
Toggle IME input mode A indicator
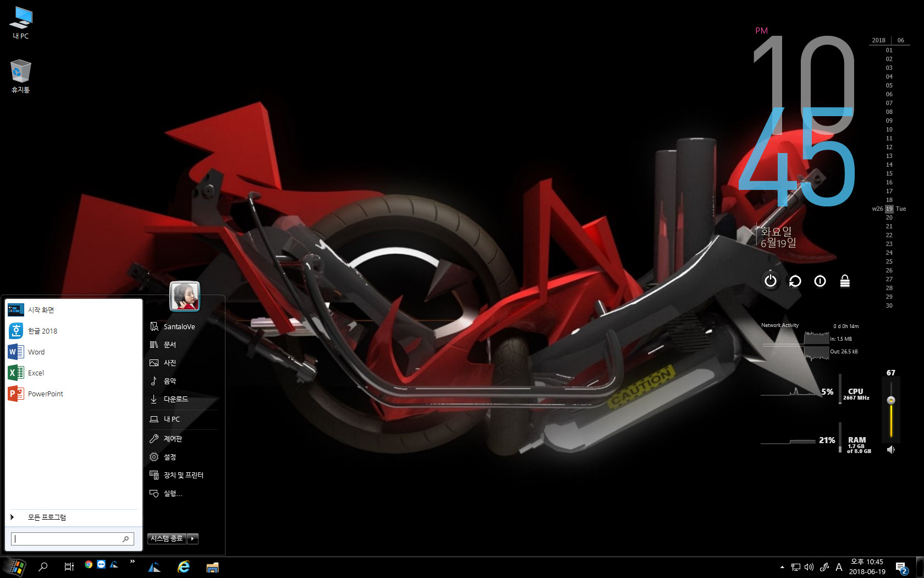(x=839, y=567)
